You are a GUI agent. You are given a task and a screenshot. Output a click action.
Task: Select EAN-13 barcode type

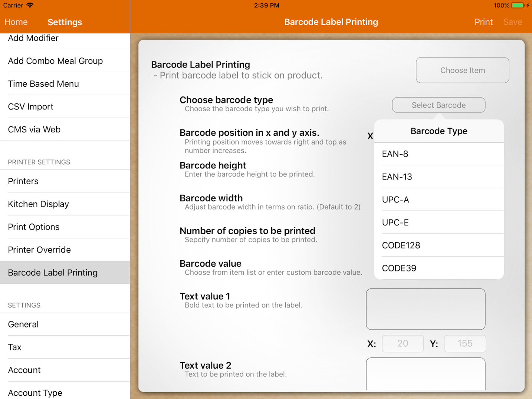click(439, 177)
